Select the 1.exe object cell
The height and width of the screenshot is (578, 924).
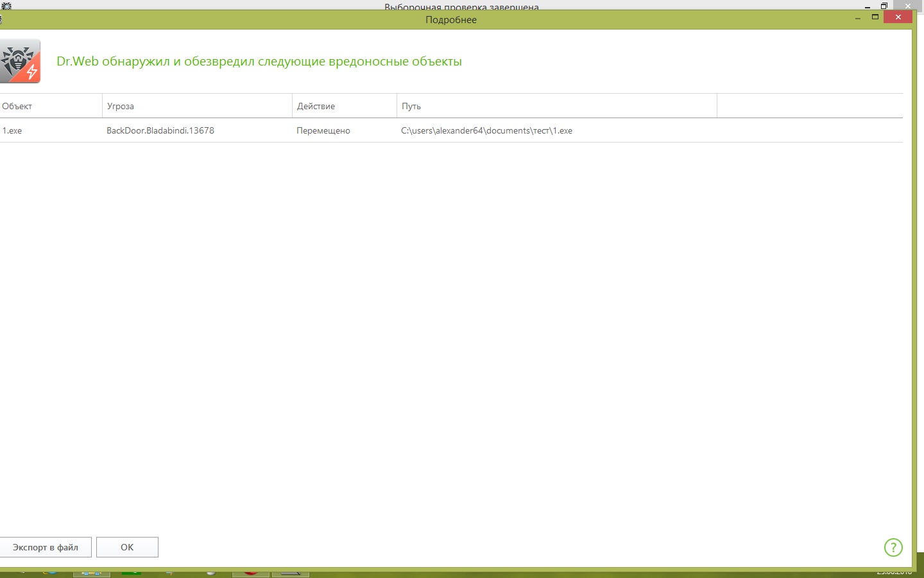click(x=12, y=130)
